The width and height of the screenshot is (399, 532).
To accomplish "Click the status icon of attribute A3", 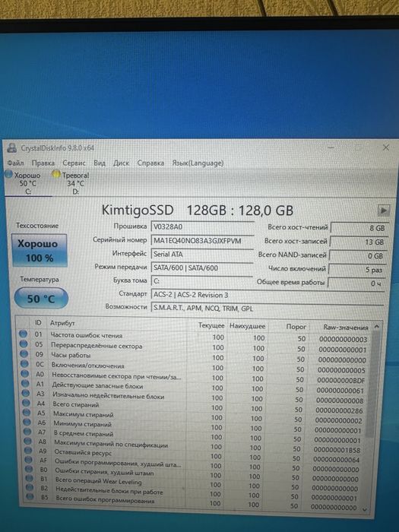I will 26,393.
